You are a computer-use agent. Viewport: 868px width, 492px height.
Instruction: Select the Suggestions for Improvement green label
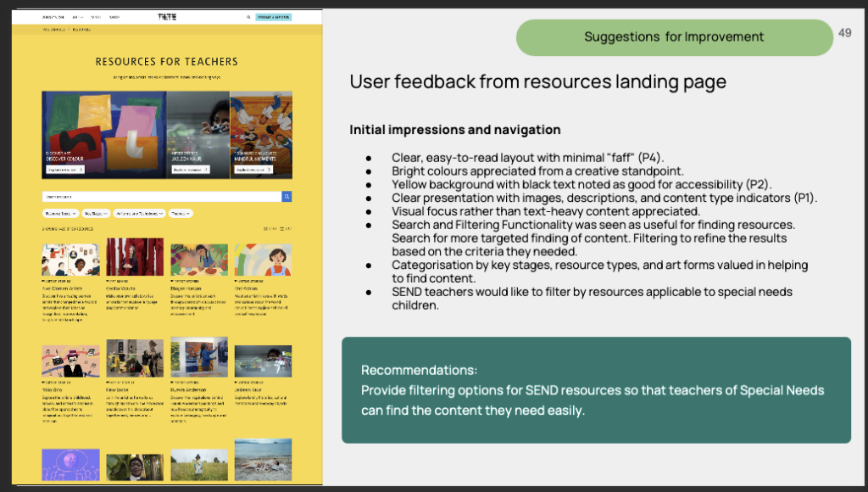pyautogui.click(x=674, y=37)
